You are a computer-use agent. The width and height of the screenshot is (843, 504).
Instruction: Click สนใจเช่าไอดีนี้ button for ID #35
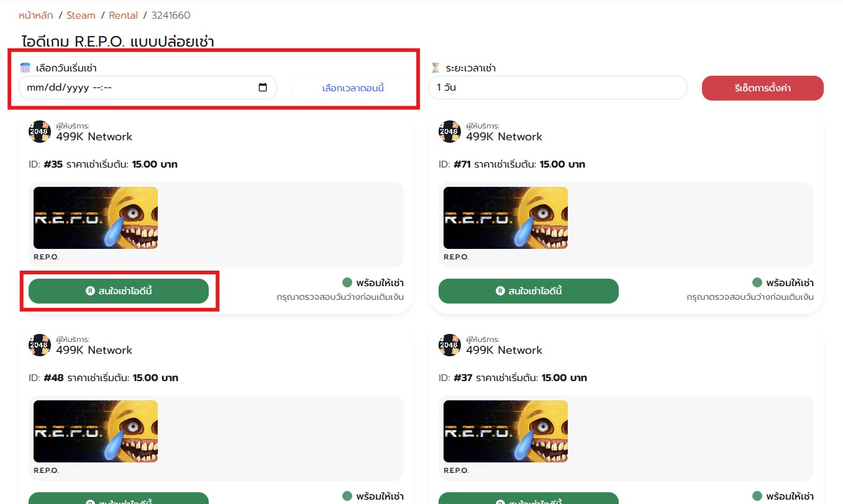[119, 291]
